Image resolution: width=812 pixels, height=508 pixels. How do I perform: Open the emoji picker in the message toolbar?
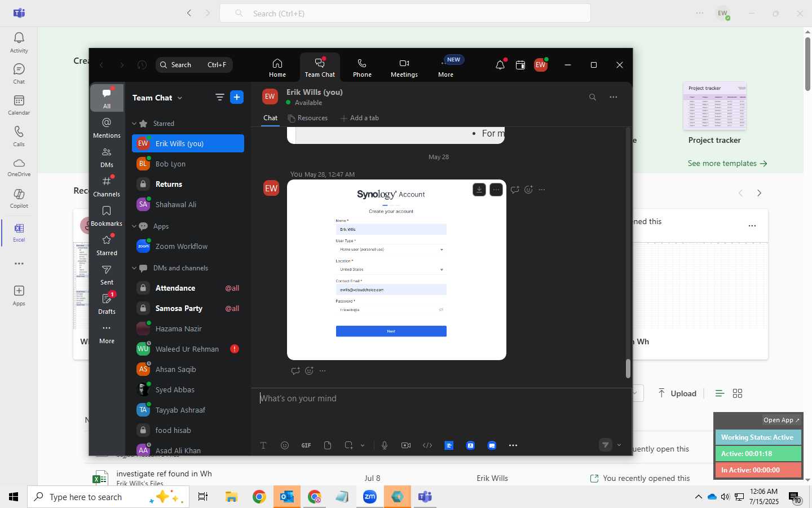pos(285,445)
